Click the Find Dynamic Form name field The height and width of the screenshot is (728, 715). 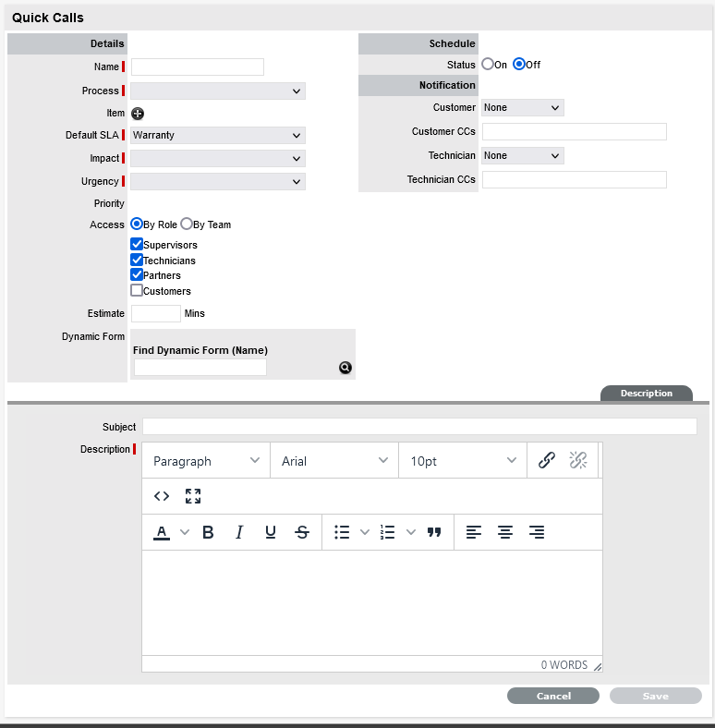pos(200,368)
